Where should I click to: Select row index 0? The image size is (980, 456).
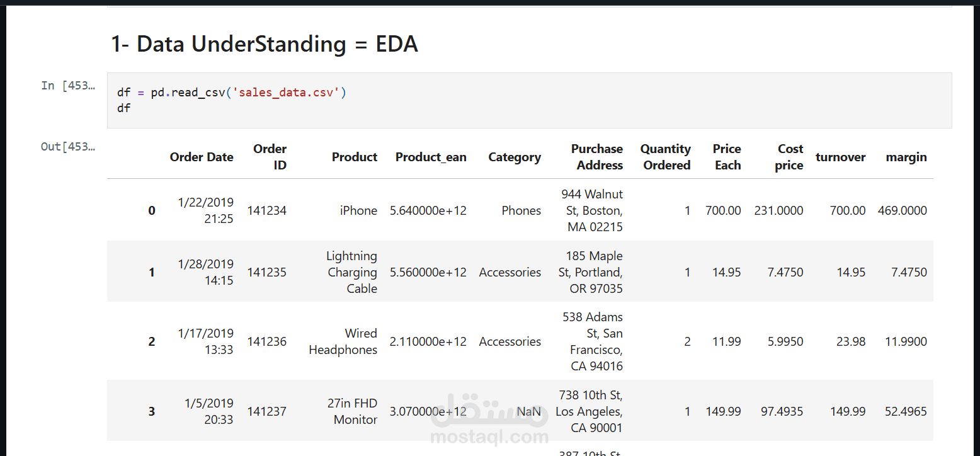pyautogui.click(x=152, y=210)
